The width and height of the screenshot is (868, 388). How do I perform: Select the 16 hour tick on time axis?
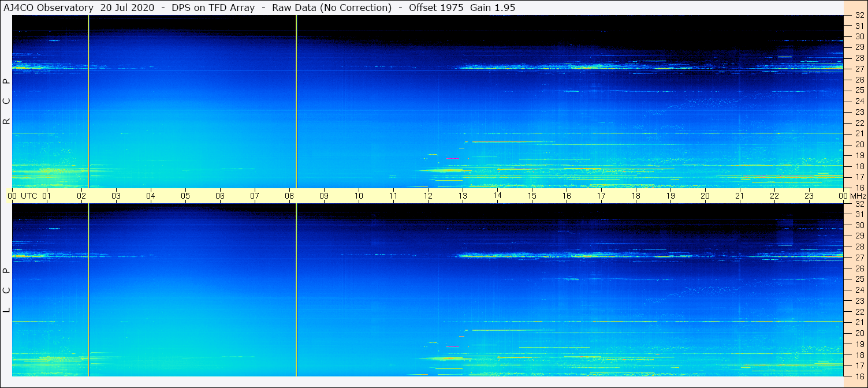[567, 196]
